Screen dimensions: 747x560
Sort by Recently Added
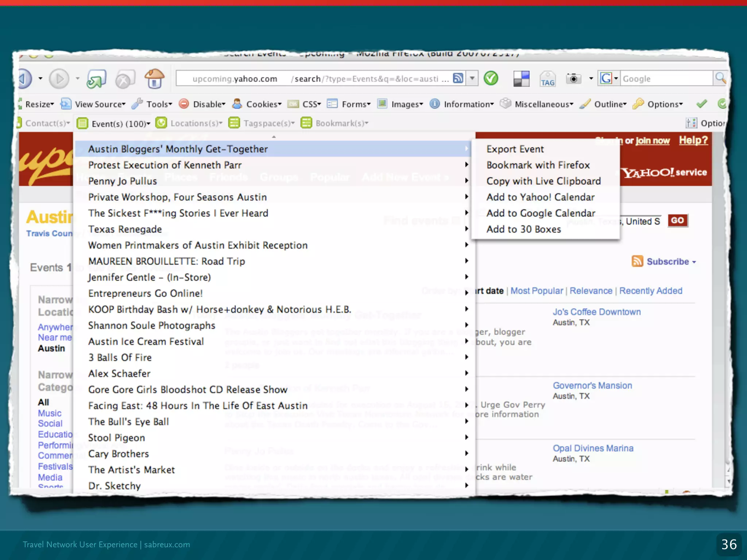651,291
